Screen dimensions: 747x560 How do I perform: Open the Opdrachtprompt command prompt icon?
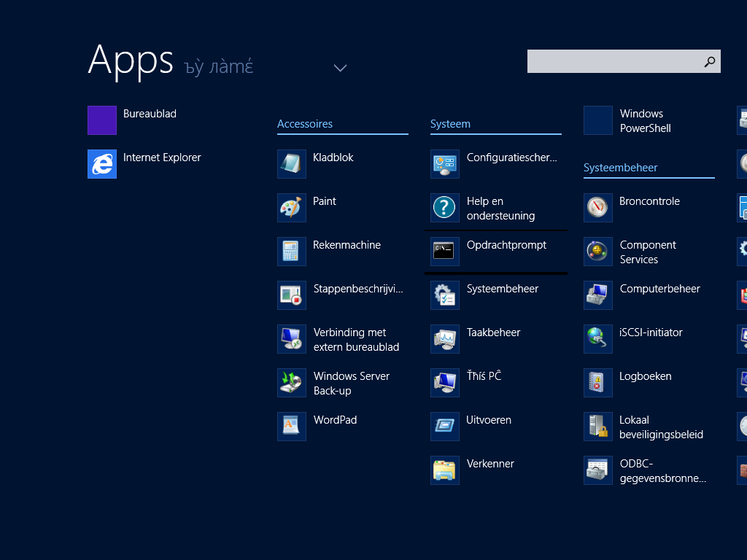[x=445, y=252]
